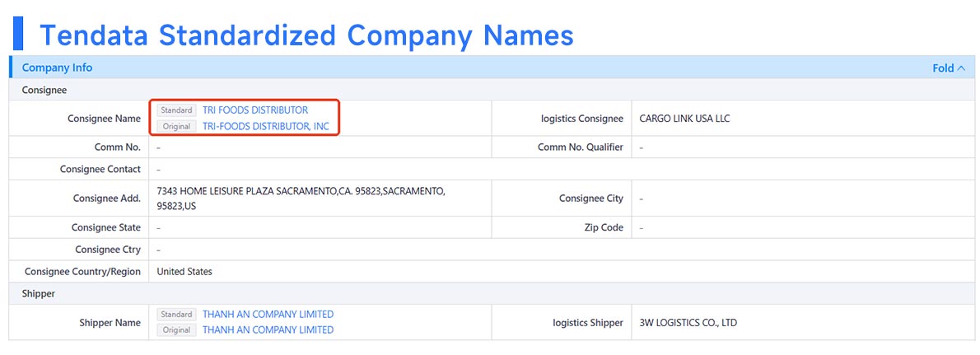
Task: Click the Tendata Standardized Company Names title
Action: pyautogui.click(x=306, y=35)
